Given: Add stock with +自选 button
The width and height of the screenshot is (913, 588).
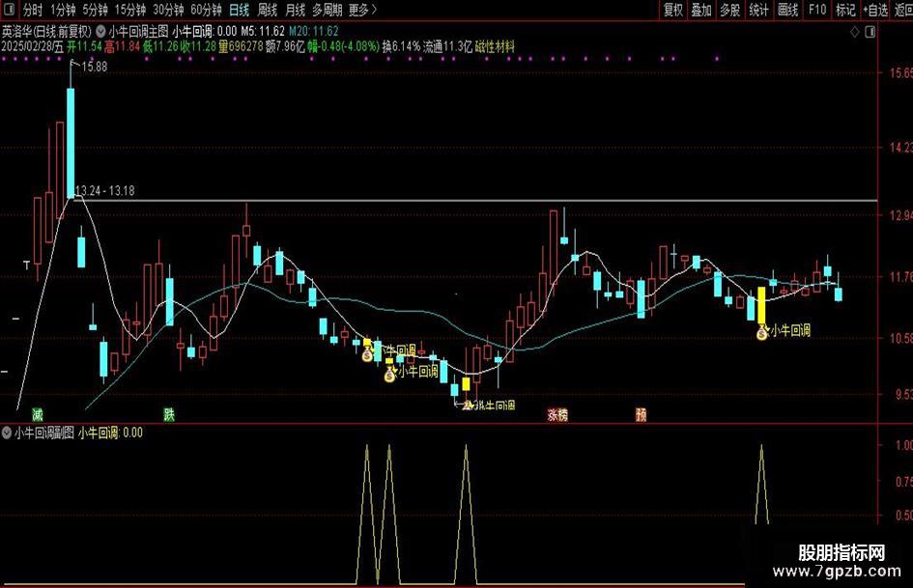Looking at the screenshot, I should 875,10.
